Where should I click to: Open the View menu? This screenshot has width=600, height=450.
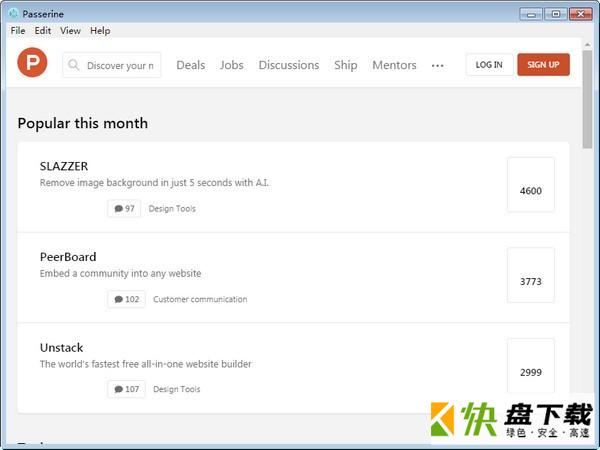(x=70, y=31)
